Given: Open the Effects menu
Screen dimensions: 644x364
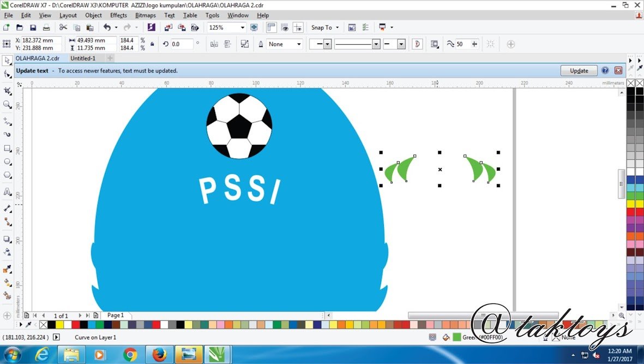Looking at the screenshot, I should (118, 15).
